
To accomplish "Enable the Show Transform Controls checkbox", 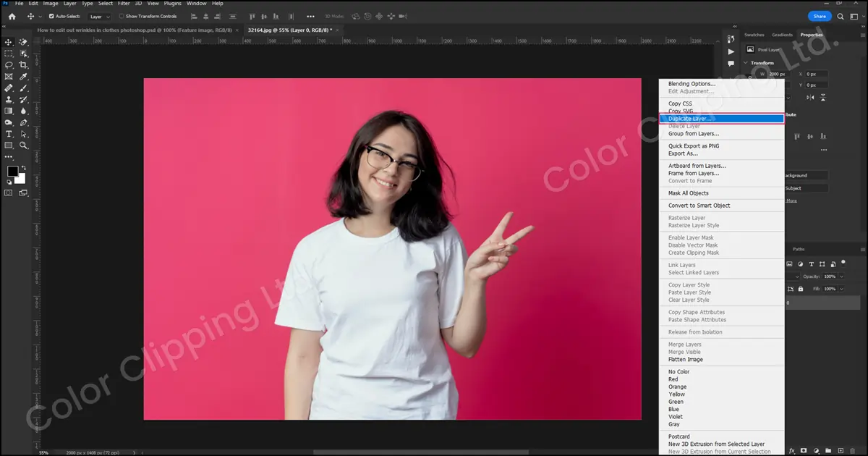I will click(x=122, y=16).
